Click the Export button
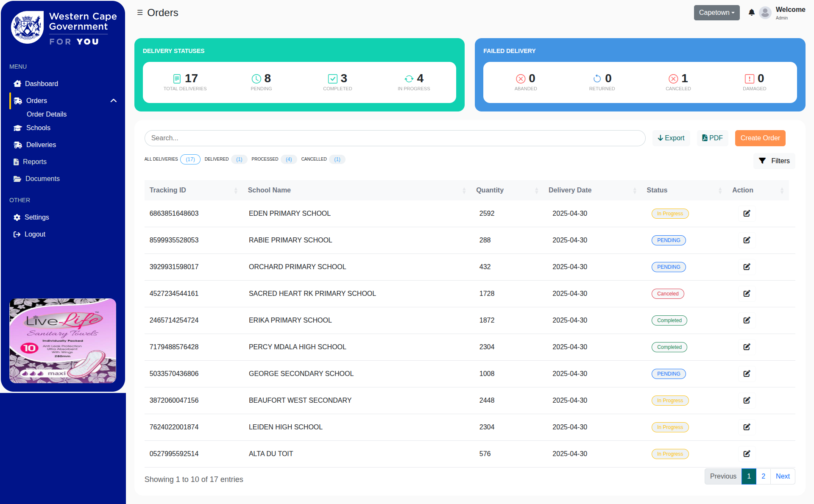814x504 pixels. 671,138
